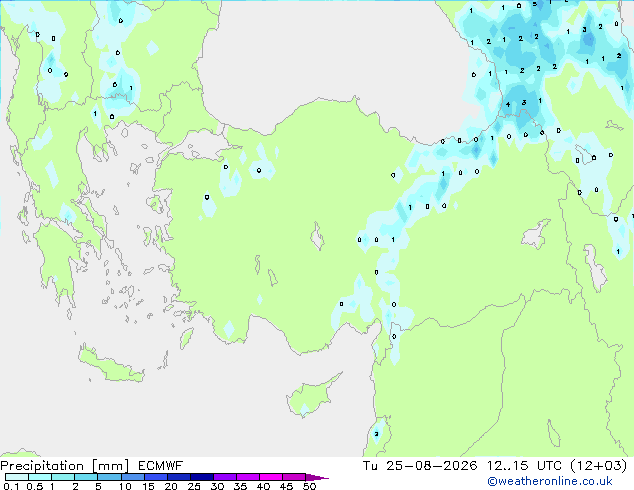The width and height of the screenshot is (634, 490).
Task: Select the dark navy 25–30 mm swatch
Action: pyautogui.click(x=202, y=477)
